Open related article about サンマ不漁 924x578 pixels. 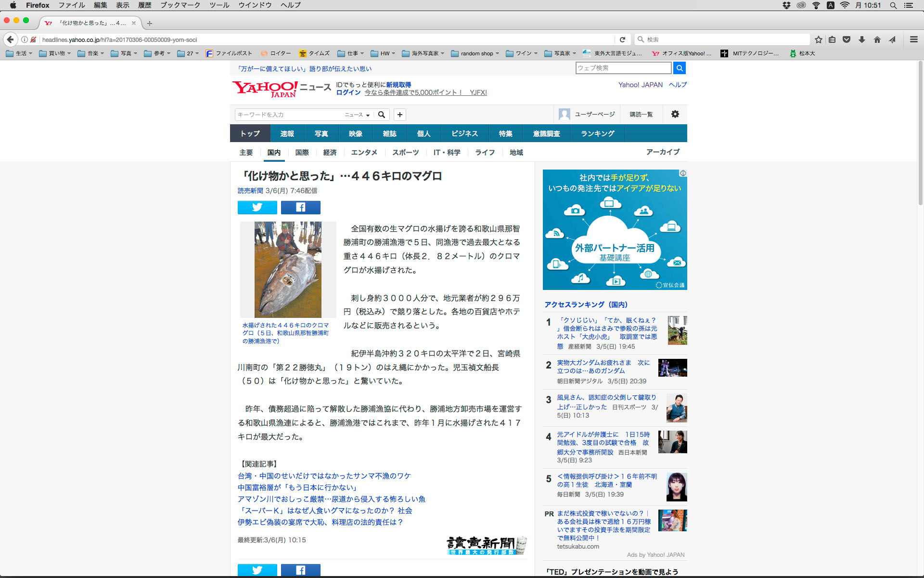click(x=324, y=476)
